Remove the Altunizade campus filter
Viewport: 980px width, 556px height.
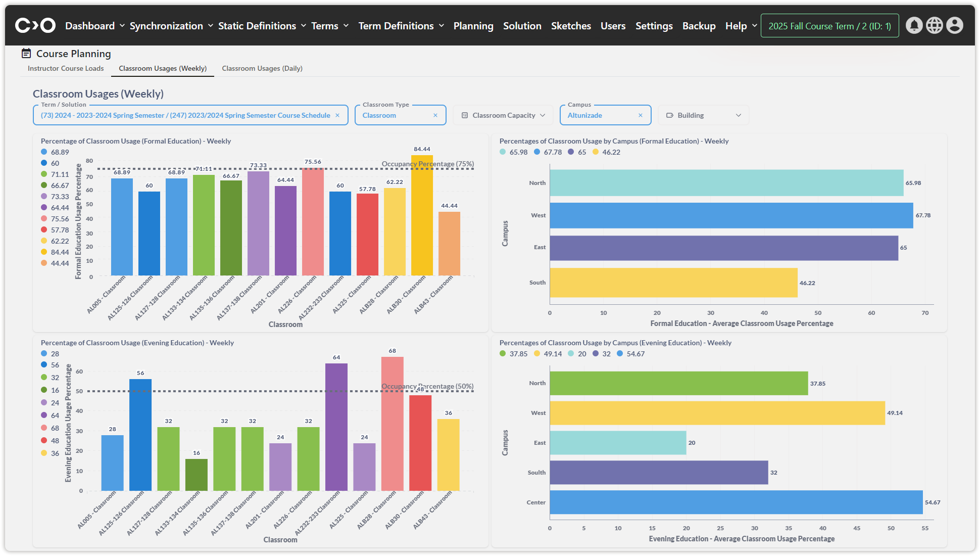[x=641, y=115]
